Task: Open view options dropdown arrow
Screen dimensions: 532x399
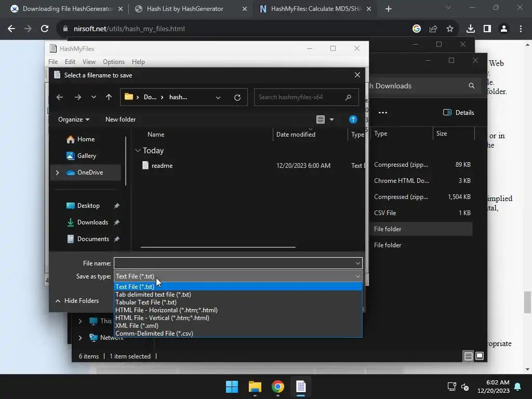Action: 332,119
